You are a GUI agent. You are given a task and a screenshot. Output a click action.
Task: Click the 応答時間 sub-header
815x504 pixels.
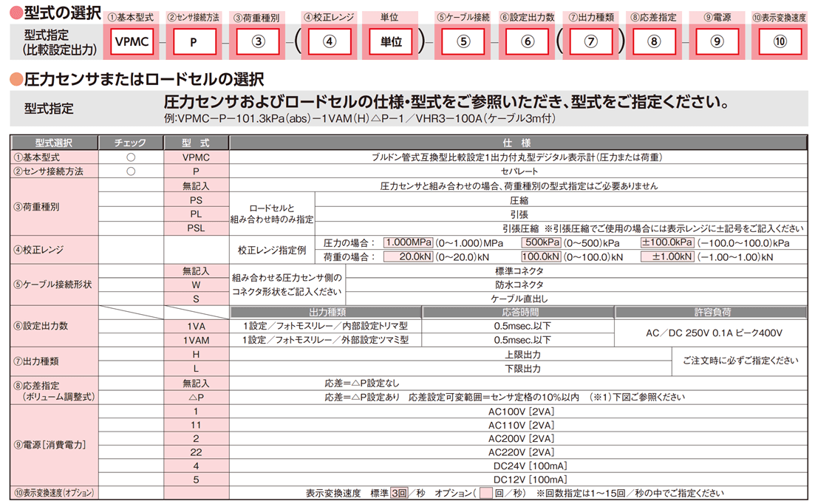518,313
